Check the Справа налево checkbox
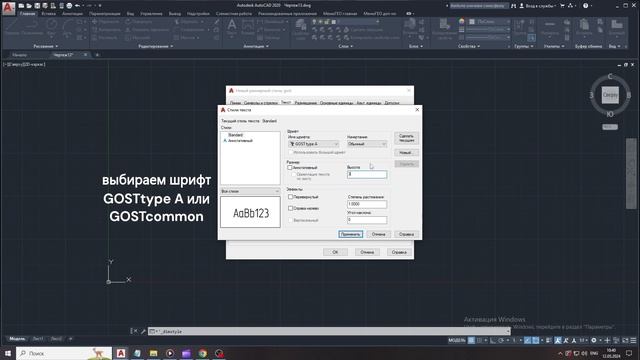This screenshot has height=360, width=640. [x=291, y=208]
